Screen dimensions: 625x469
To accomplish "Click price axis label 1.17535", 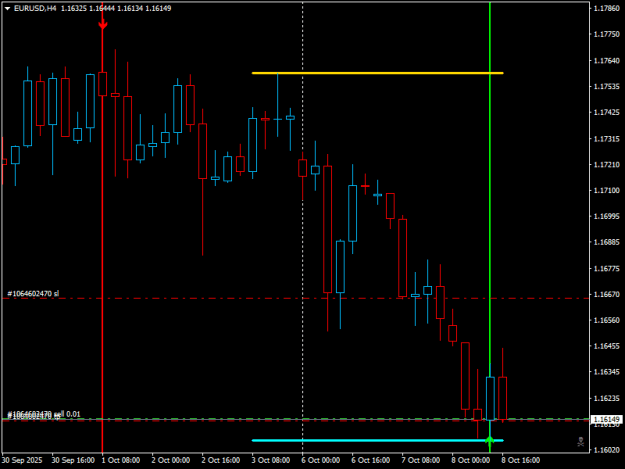I will point(607,86).
